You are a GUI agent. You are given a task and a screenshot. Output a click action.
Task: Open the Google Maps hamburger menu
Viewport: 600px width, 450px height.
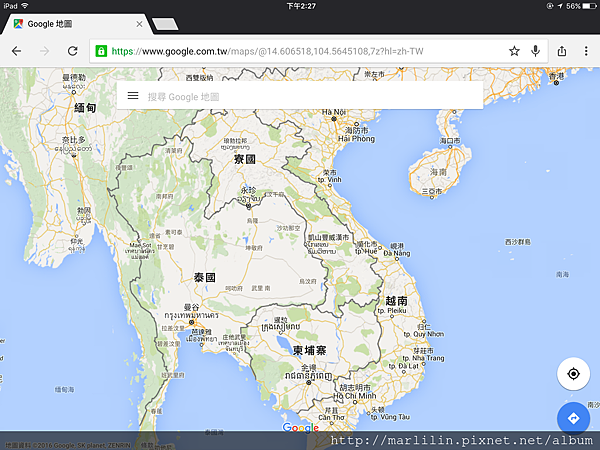click(x=133, y=96)
